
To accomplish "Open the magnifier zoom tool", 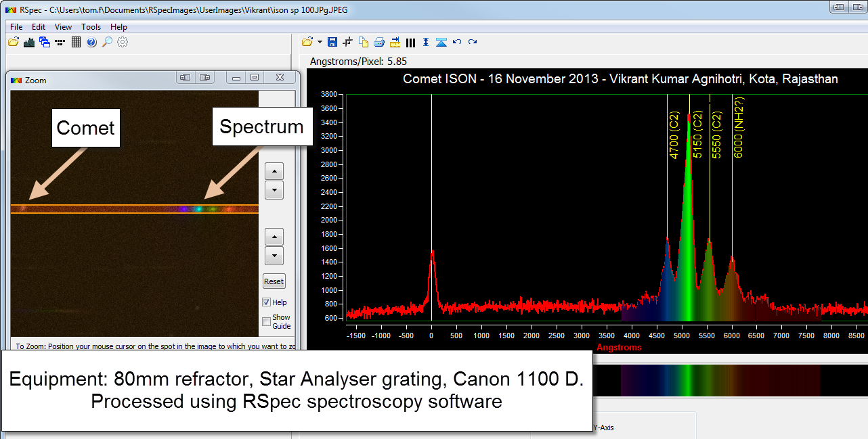I will tap(107, 42).
